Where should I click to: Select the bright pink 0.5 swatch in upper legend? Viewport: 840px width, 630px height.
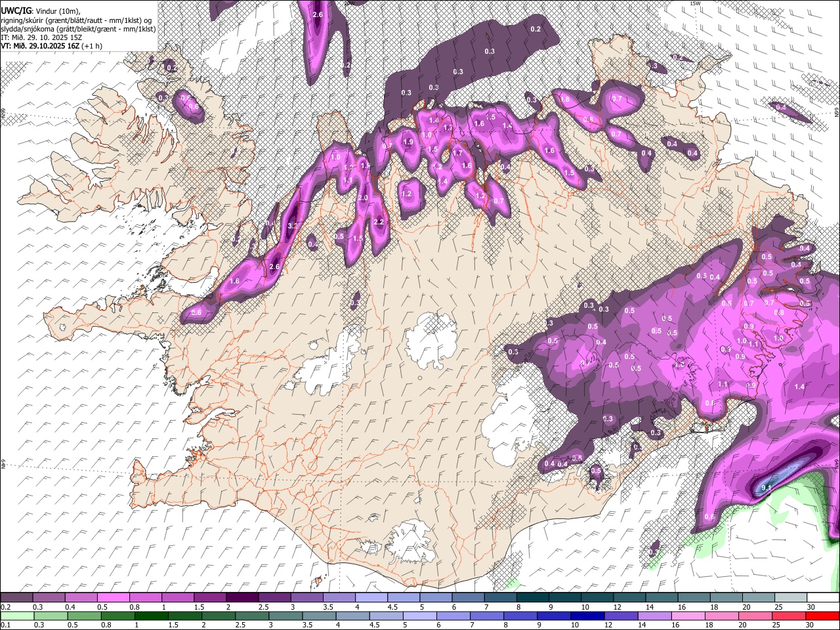click(x=113, y=598)
